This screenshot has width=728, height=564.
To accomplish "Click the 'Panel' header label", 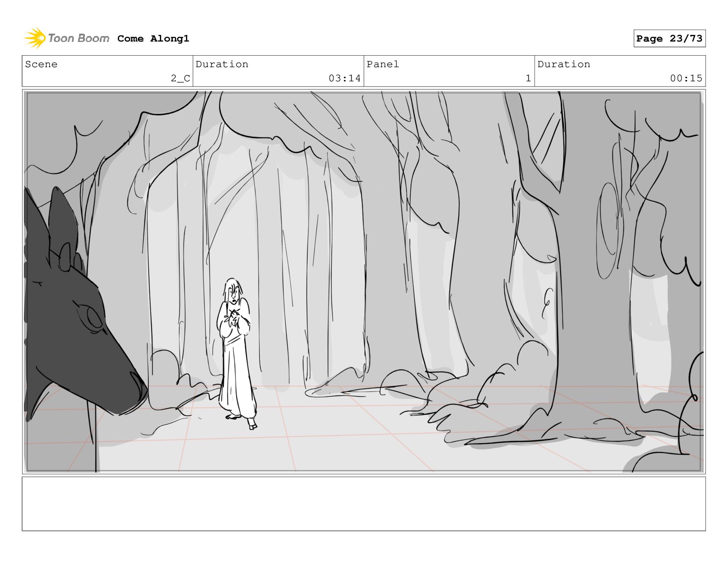I will coord(383,64).
